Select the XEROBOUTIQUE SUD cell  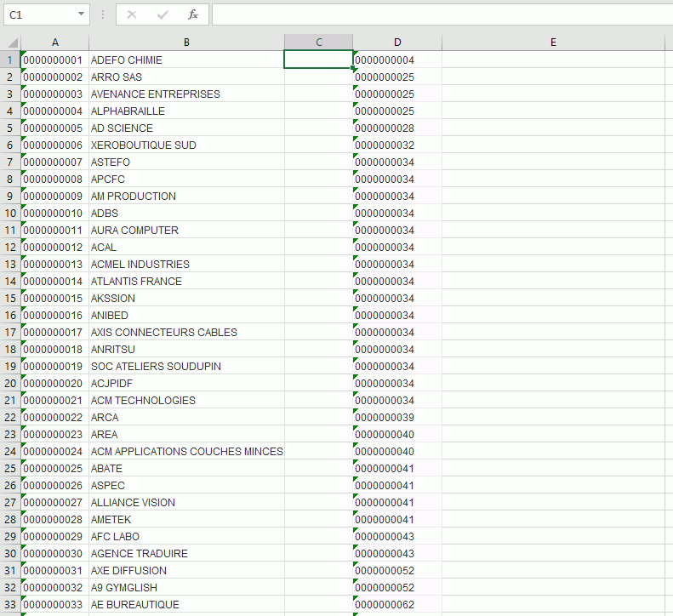(x=186, y=145)
